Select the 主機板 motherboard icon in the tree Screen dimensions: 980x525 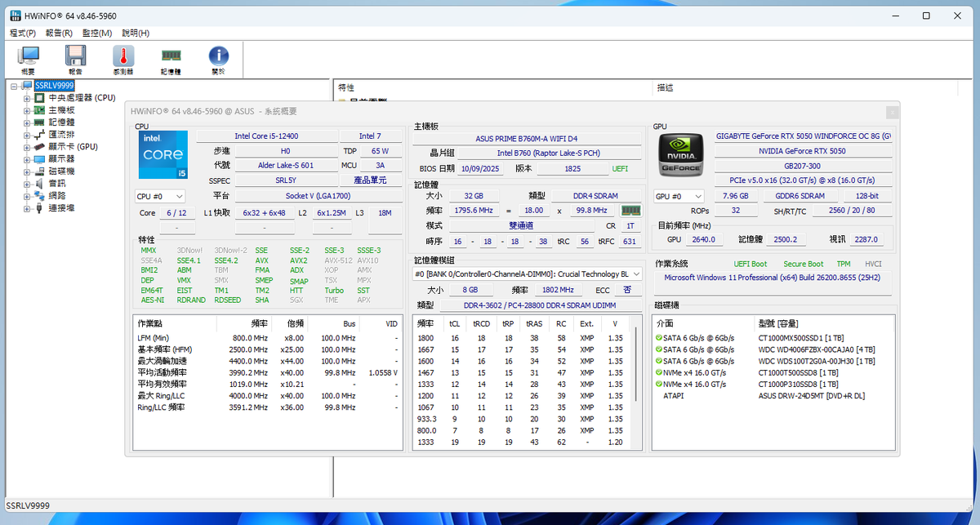pos(40,109)
